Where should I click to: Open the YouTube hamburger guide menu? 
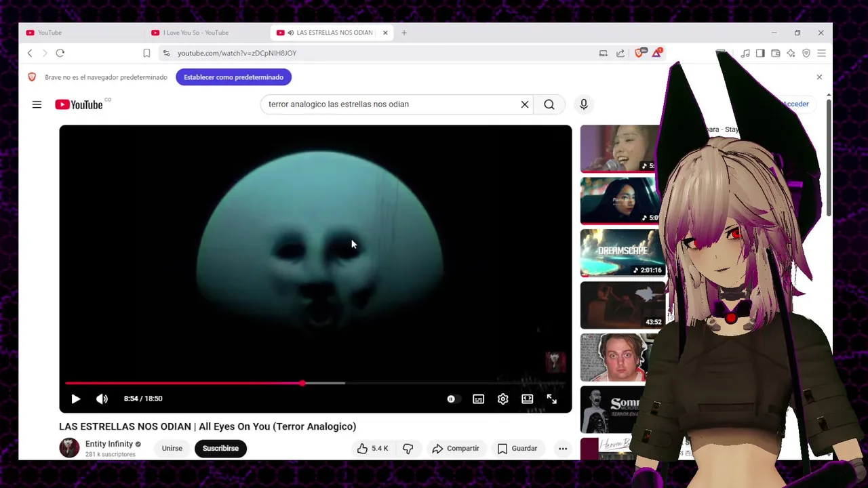(37, 104)
